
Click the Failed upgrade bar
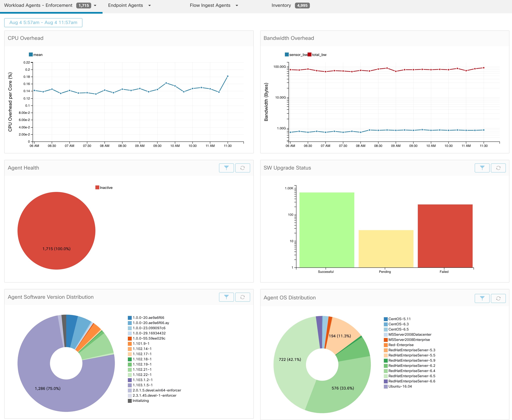pyautogui.click(x=445, y=236)
